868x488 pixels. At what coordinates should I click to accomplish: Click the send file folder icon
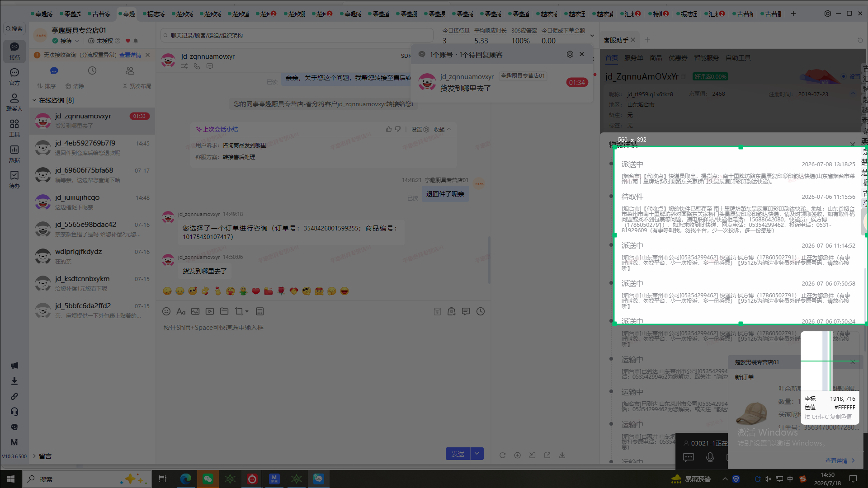point(224,311)
